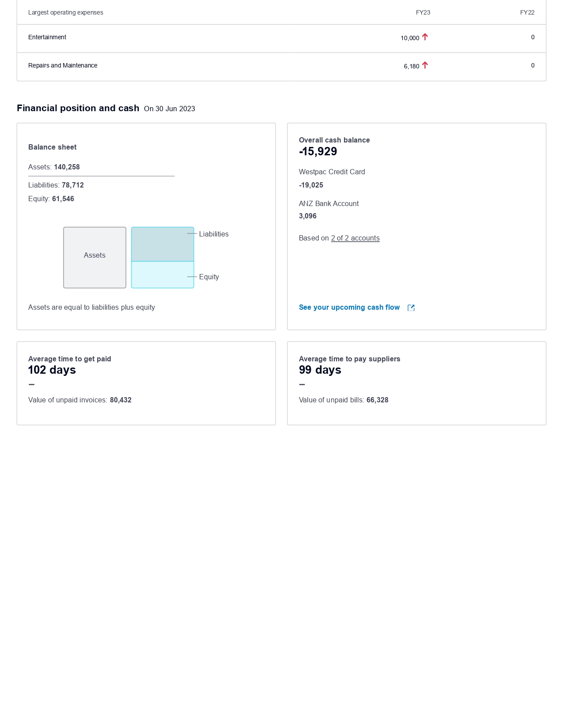Click the Westpac Credit Card account label
The width and height of the screenshot is (563, 728).
coord(332,172)
